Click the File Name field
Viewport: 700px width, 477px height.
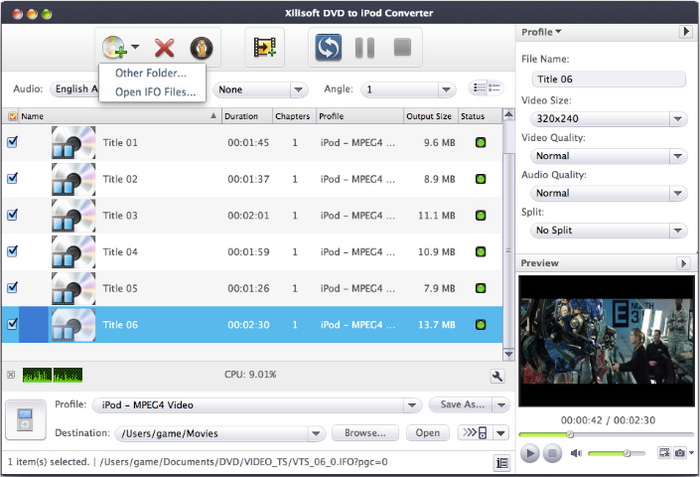608,80
